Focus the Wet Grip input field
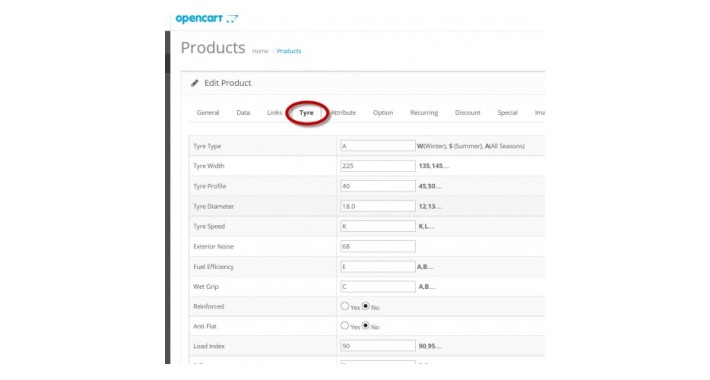 tap(378, 286)
